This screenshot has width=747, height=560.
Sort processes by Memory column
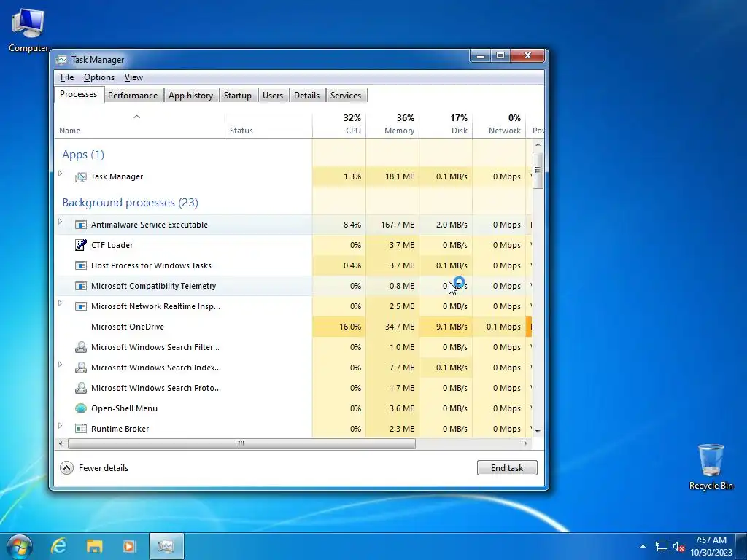[x=392, y=125]
